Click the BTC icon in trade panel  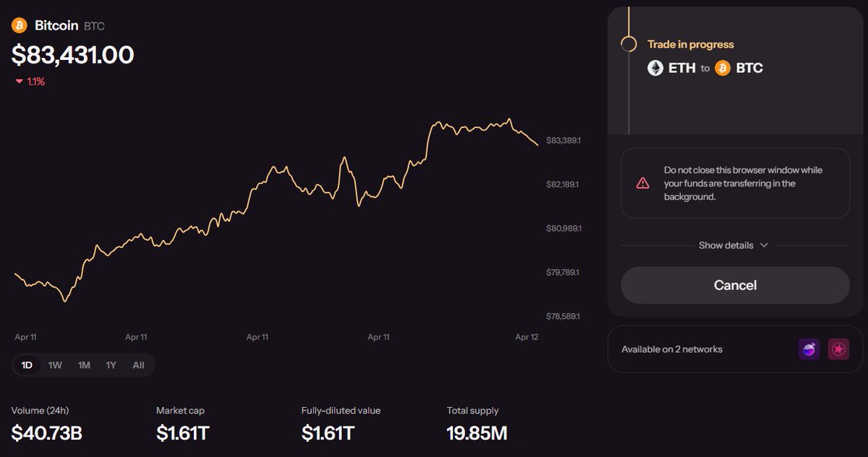723,68
